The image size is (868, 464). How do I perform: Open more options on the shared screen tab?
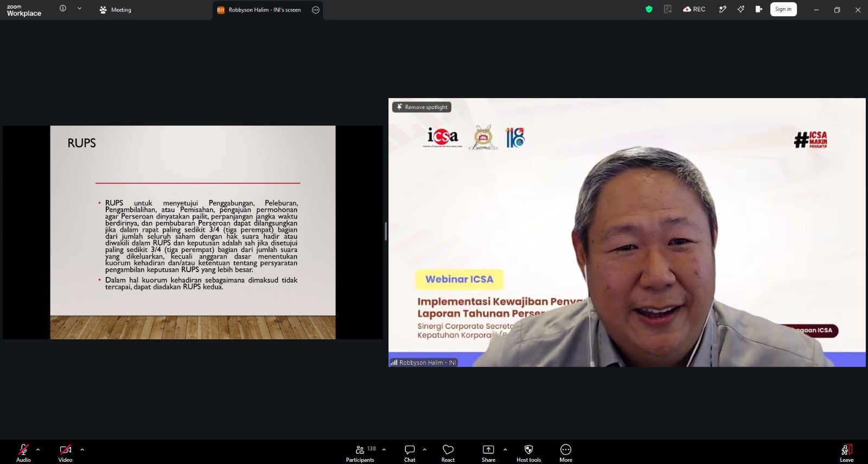(316, 10)
